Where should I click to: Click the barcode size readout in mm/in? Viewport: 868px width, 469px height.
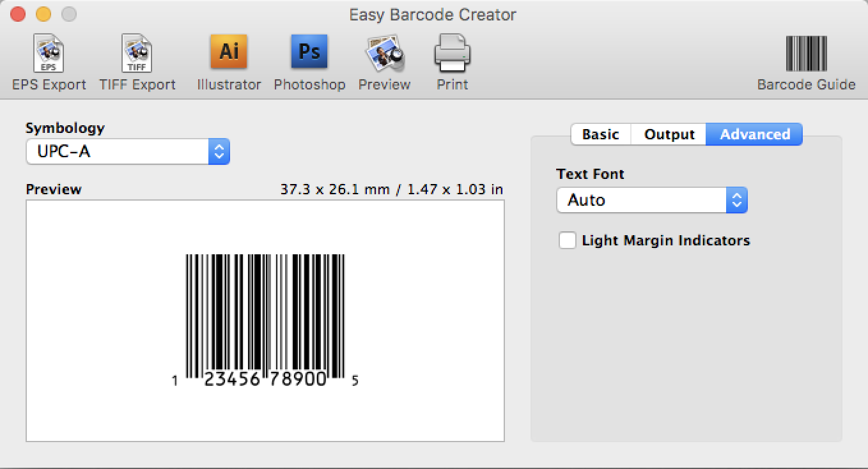point(391,190)
